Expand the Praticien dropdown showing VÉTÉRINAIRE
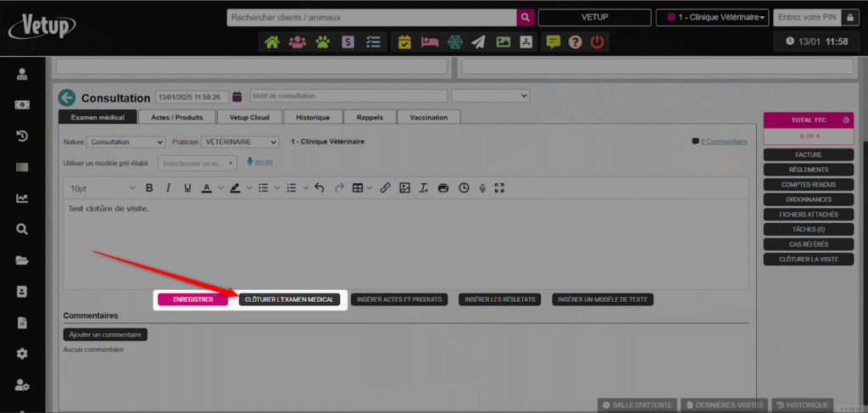This screenshot has width=868, height=413. 241,142
